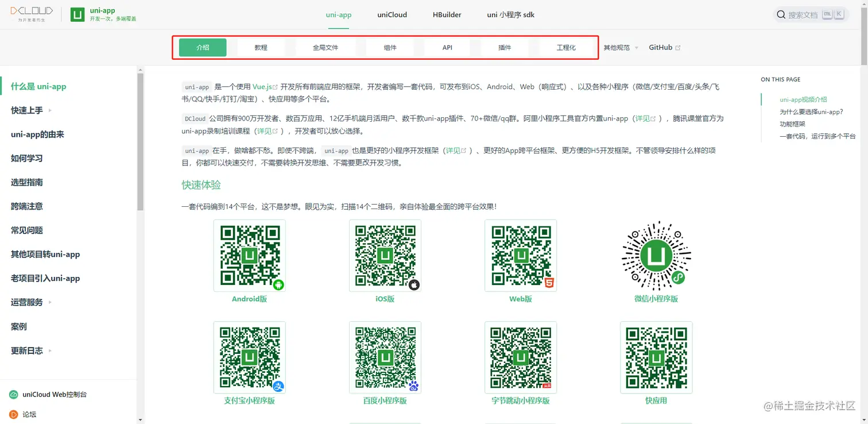Image resolution: width=868 pixels, height=424 pixels.
Task: Open 常见问题 in the sidebar
Action: tap(26, 230)
